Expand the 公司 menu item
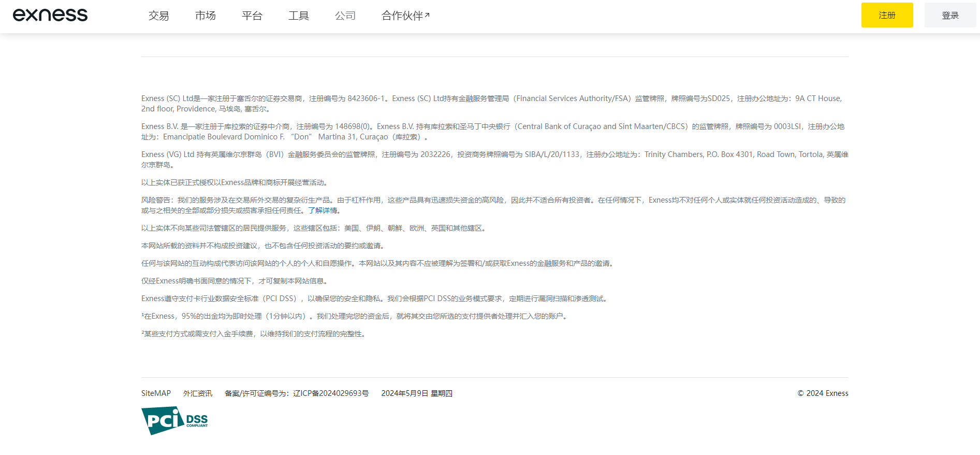980x455 pixels. click(x=345, y=16)
